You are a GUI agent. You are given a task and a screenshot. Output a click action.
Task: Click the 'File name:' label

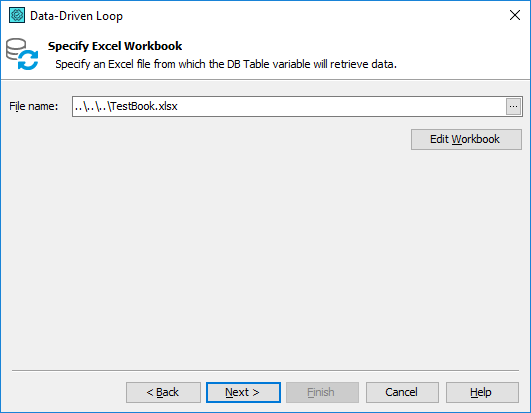pyautogui.click(x=34, y=106)
